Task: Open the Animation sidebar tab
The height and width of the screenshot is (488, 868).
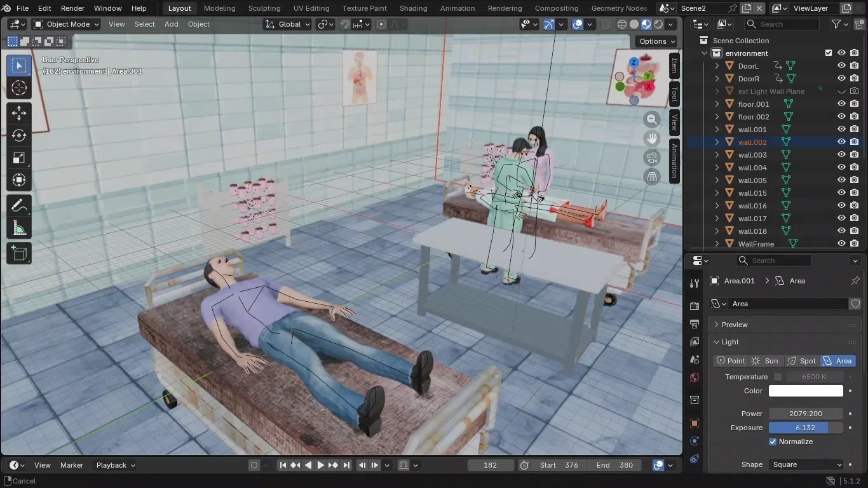Action: [x=674, y=161]
